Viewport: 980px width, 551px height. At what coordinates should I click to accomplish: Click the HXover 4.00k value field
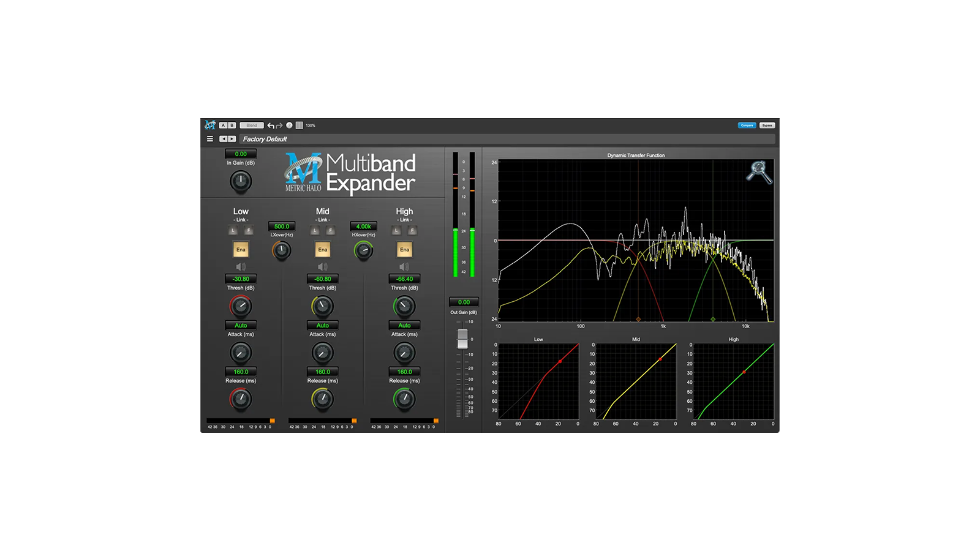coord(363,226)
